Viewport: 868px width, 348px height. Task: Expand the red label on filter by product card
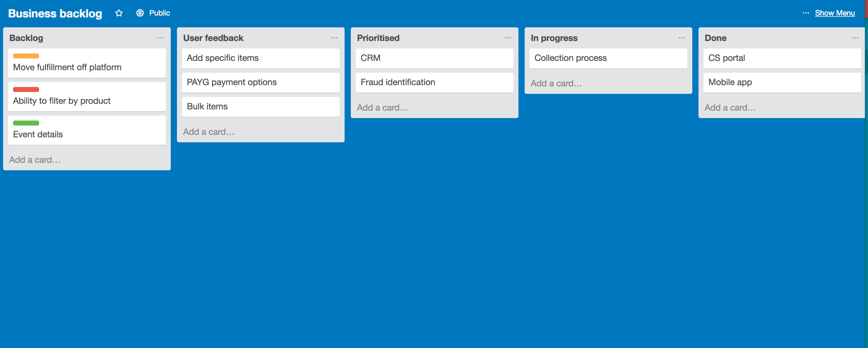pyautogui.click(x=26, y=89)
